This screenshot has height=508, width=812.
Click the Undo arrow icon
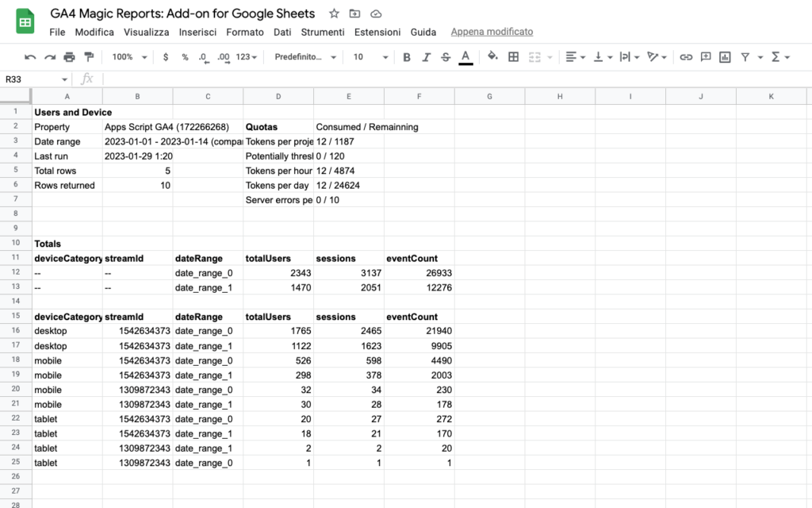click(30, 57)
